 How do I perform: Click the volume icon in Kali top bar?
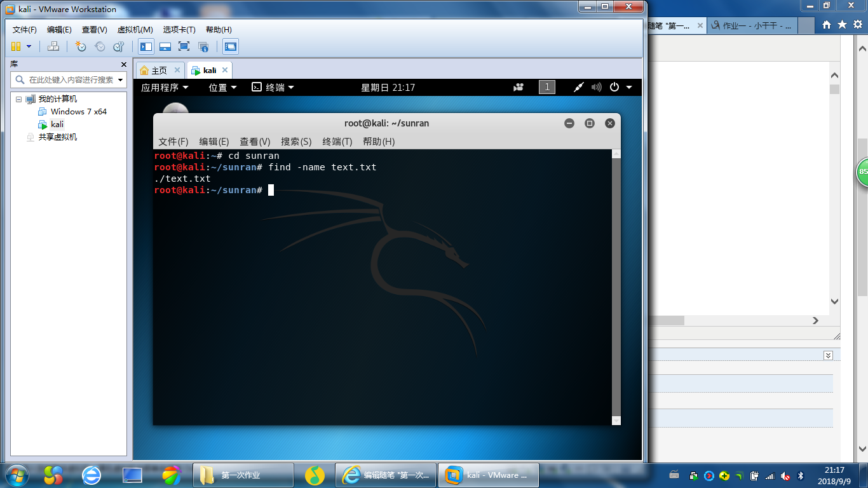[x=596, y=88]
